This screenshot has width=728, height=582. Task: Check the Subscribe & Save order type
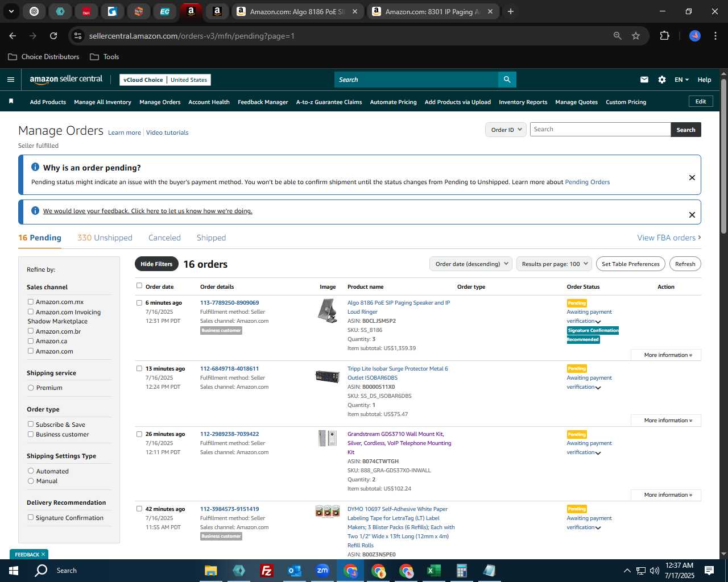[x=31, y=424]
